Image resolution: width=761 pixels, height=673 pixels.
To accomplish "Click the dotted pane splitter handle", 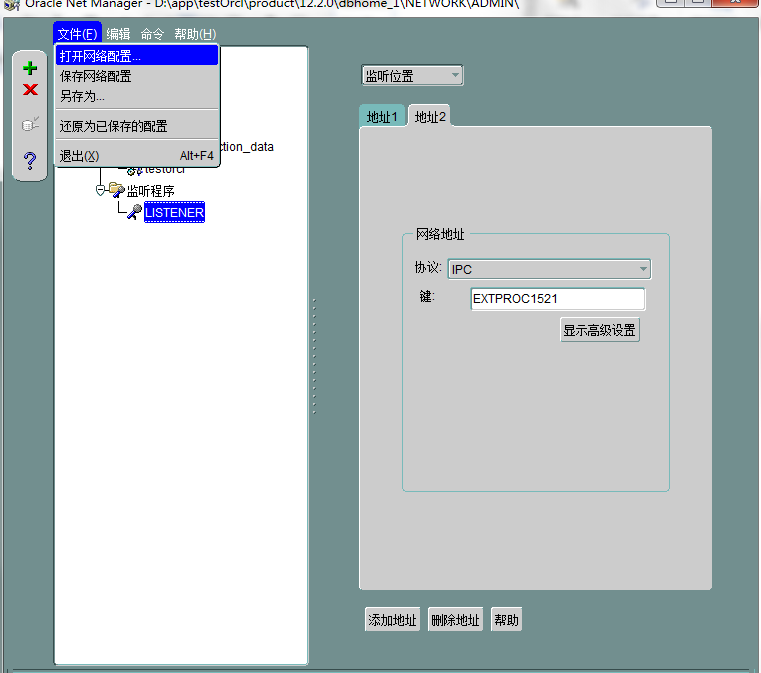I will pyautogui.click(x=314, y=357).
